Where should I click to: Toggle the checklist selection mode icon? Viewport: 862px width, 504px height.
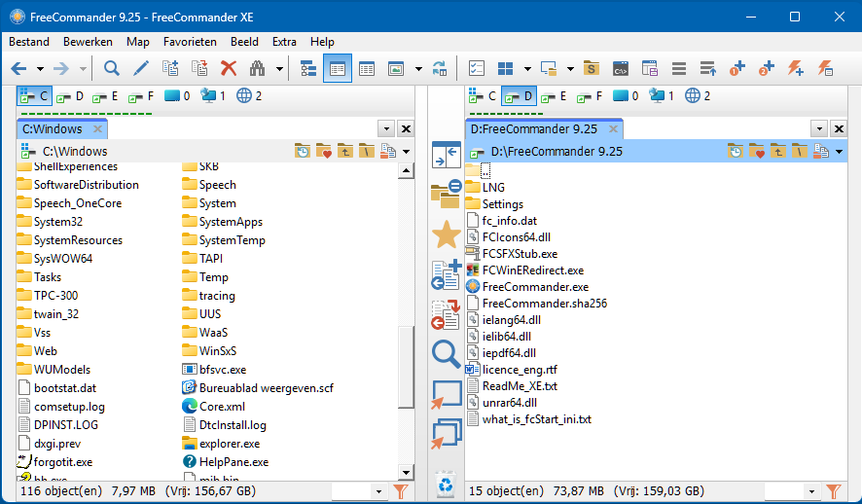476,69
